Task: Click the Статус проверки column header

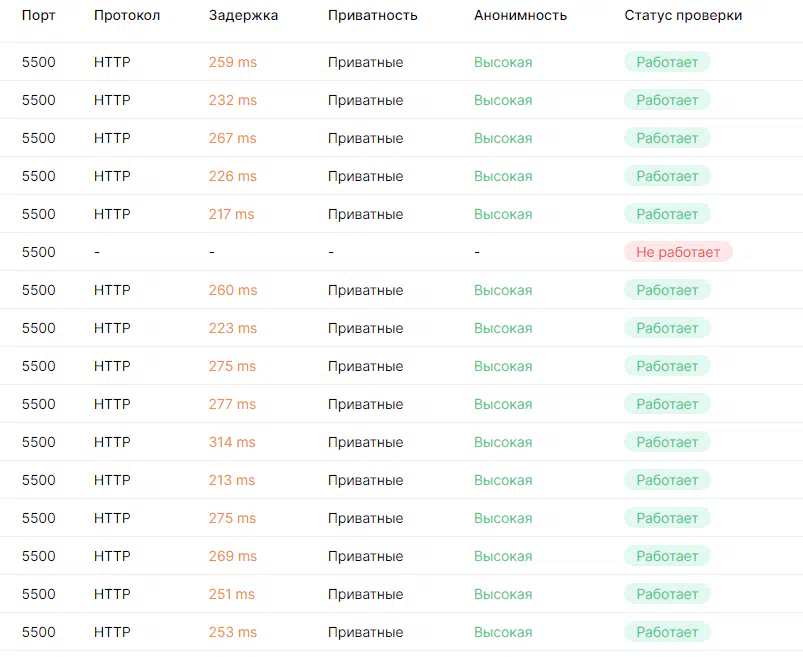Action: 683,16
